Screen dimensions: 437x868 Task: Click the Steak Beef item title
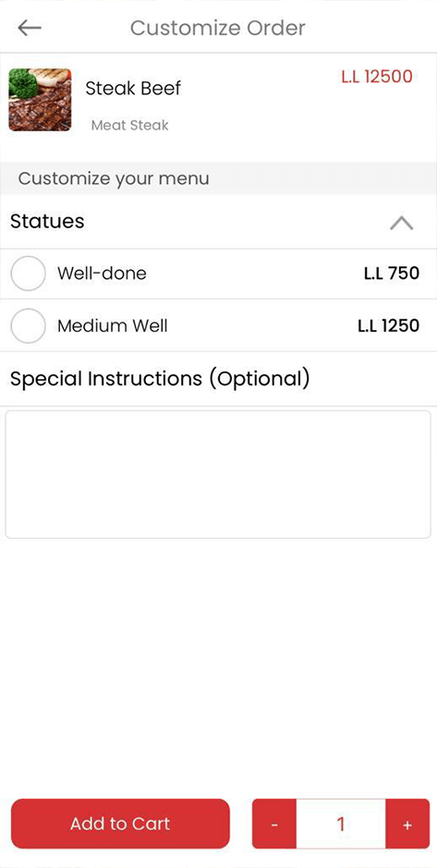[133, 88]
